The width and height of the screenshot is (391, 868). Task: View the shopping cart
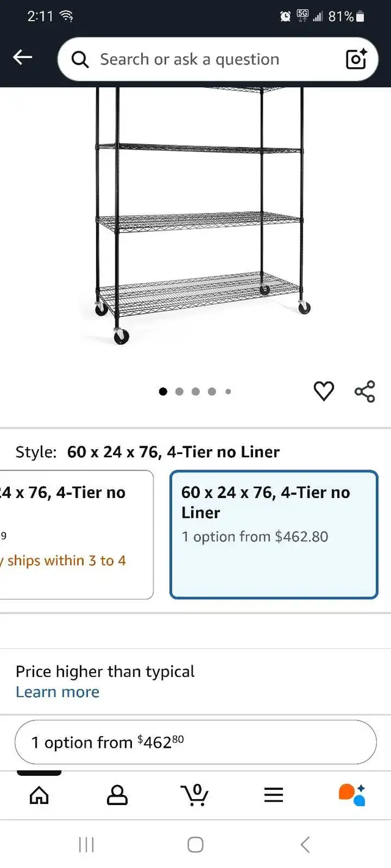pyautogui.click(x=195, y=794)
